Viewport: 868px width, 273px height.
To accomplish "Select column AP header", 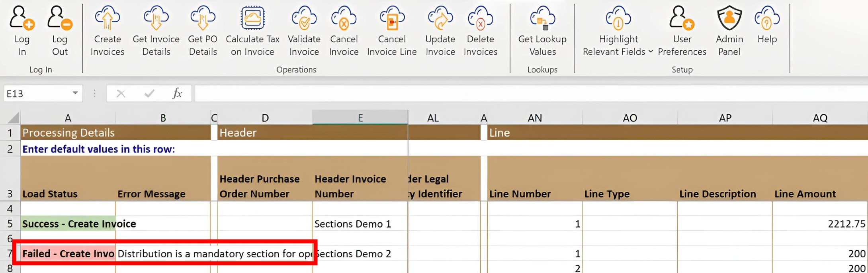I will (x=725, y=118).
